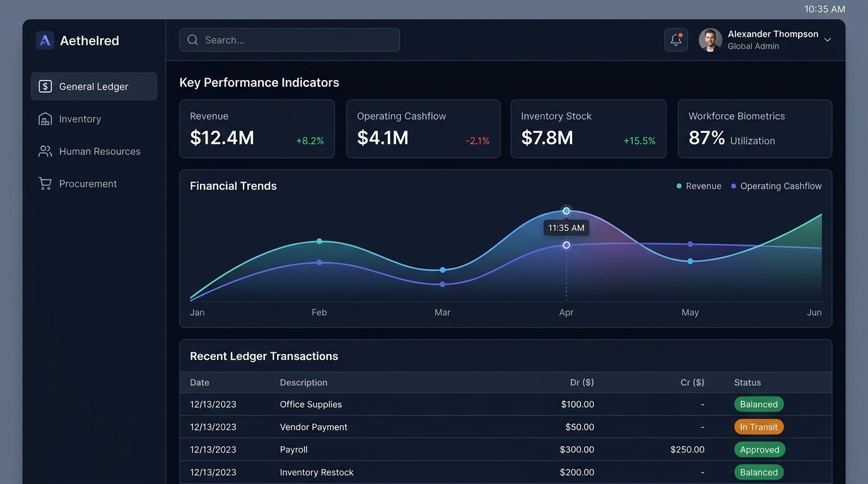Image resolution: width=868 pixels, height=484 pixels.
Task: Click the +15.5% change on Inventory Stock
Action: click(x=640, y=141)
